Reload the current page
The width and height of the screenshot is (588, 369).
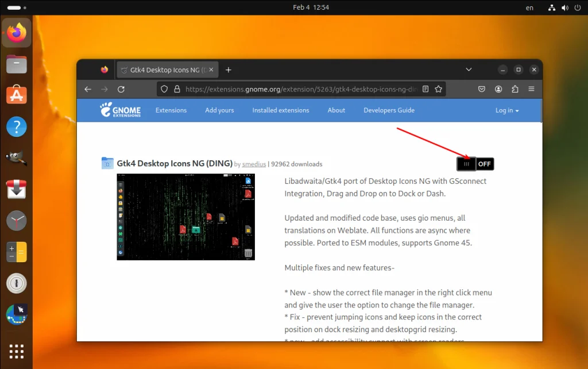tap(121, 89)
